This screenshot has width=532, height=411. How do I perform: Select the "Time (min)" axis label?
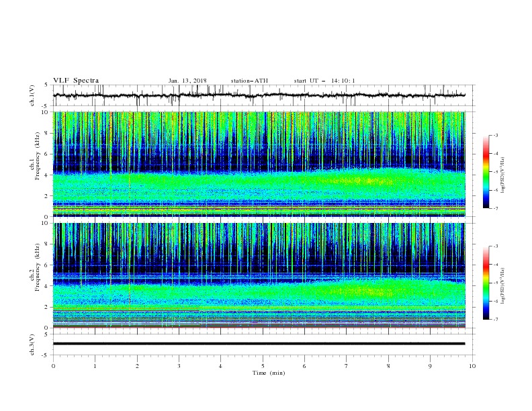pyautogui.click(x=269, y=373)
